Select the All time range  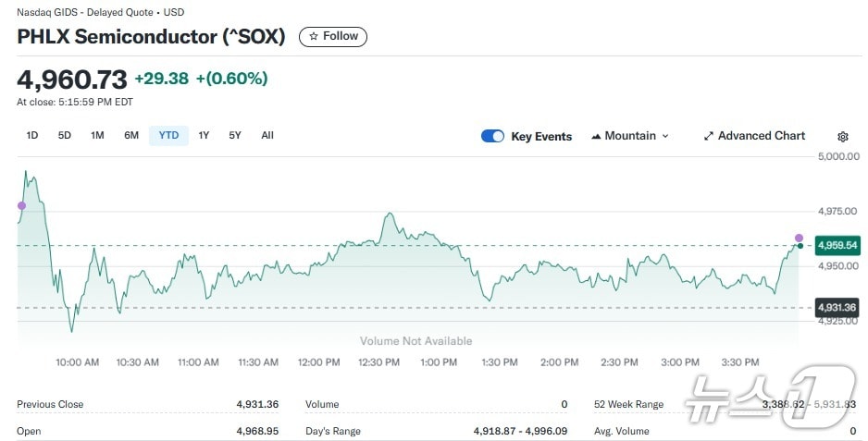coord(267,136)
